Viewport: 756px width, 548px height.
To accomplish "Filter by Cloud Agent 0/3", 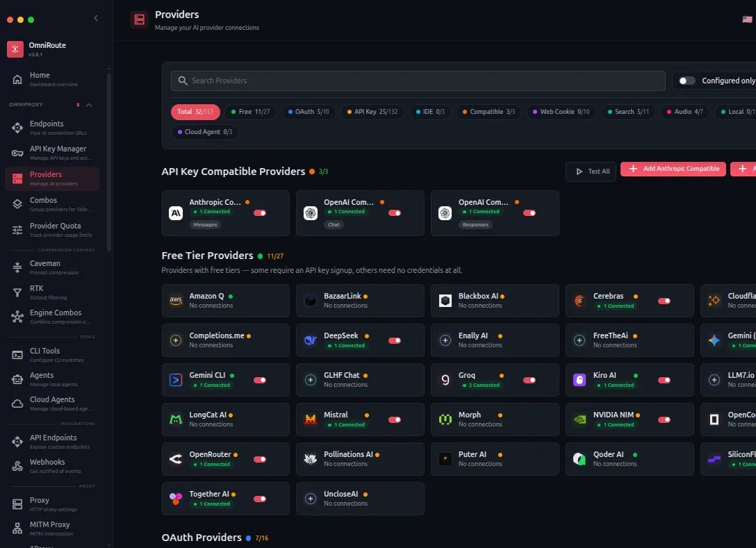I will coord(205,132).
